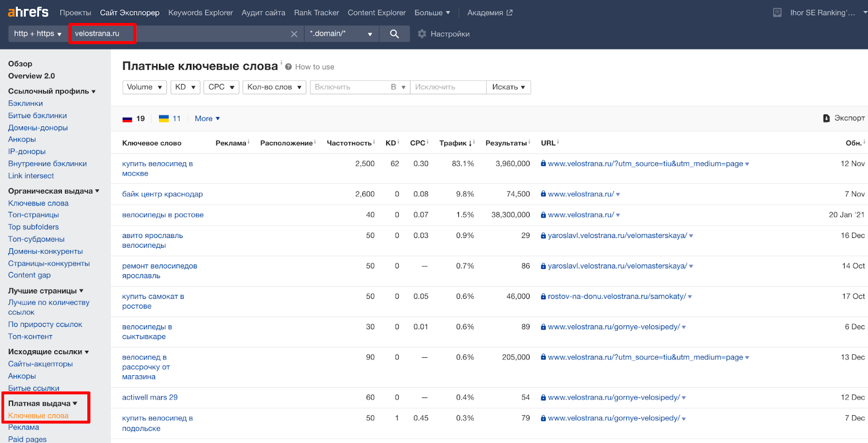The height and width of the screenshot is (443, 868).
Task: Click the Обн. column info icon
Action: click(864, 142)
